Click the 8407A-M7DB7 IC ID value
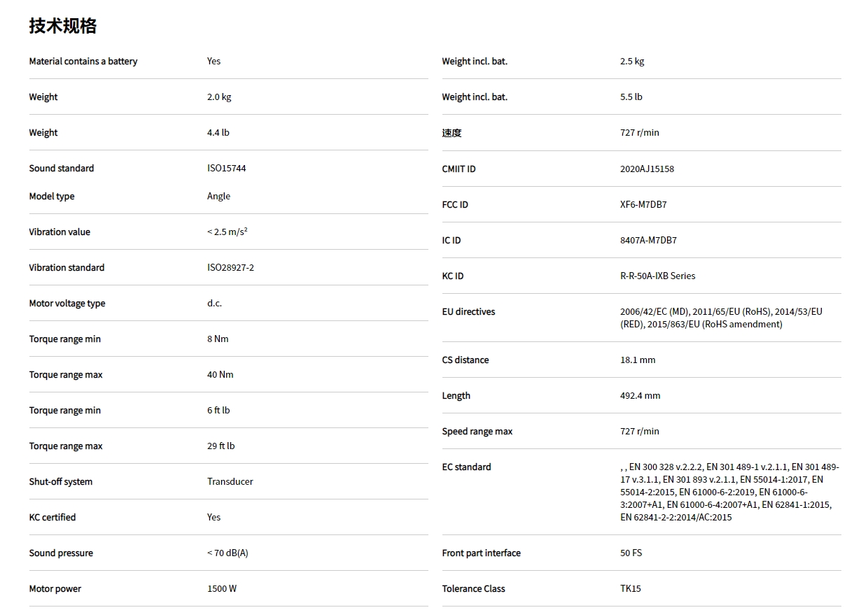This screenshot has height=610, width=868. (648, 241)
